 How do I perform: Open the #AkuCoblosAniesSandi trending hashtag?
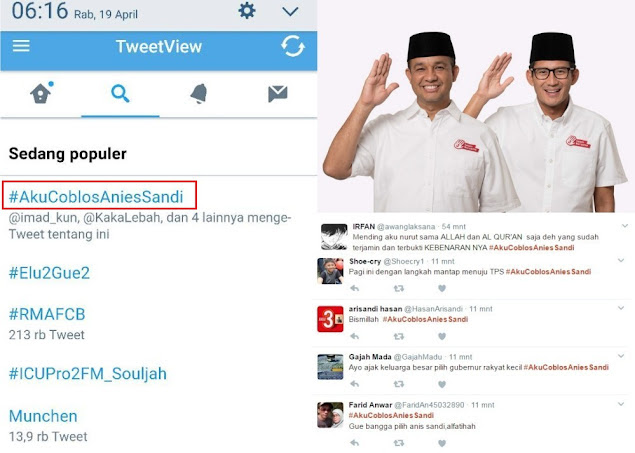(x=96, y=197)
